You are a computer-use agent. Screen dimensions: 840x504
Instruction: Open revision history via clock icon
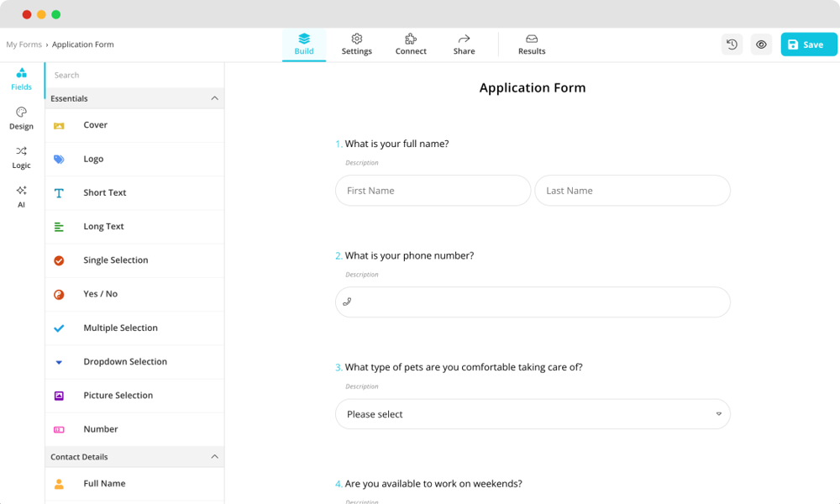[732, 44]
